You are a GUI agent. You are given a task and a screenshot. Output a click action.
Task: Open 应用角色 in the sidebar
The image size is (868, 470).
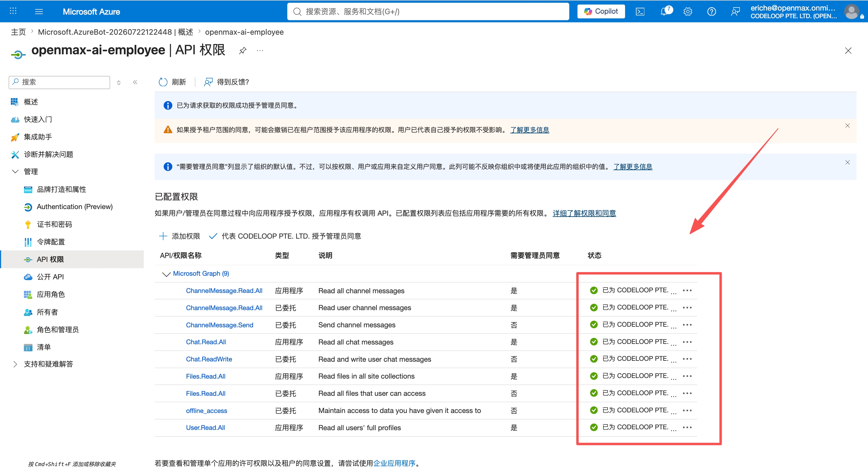coord(51,294)
